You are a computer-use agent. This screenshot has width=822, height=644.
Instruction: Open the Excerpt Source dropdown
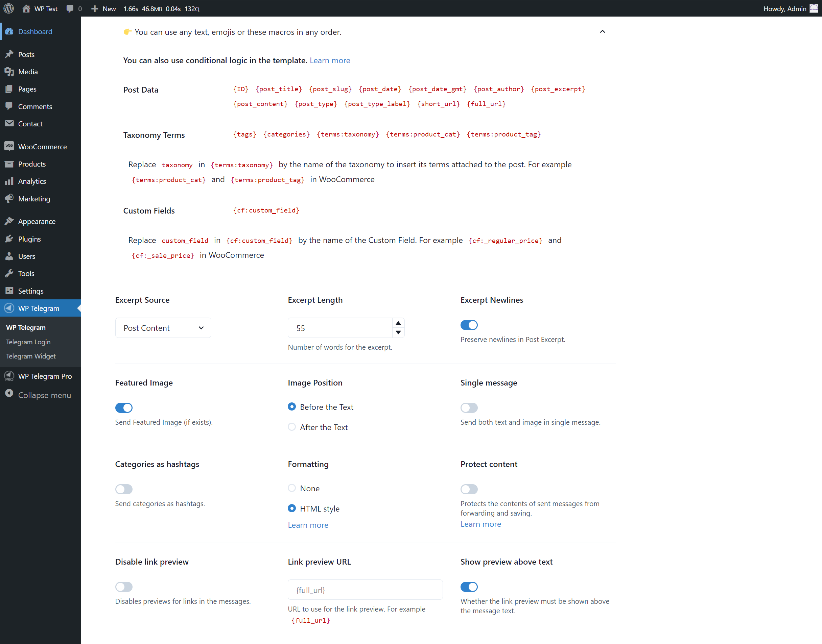pos(163,328)
